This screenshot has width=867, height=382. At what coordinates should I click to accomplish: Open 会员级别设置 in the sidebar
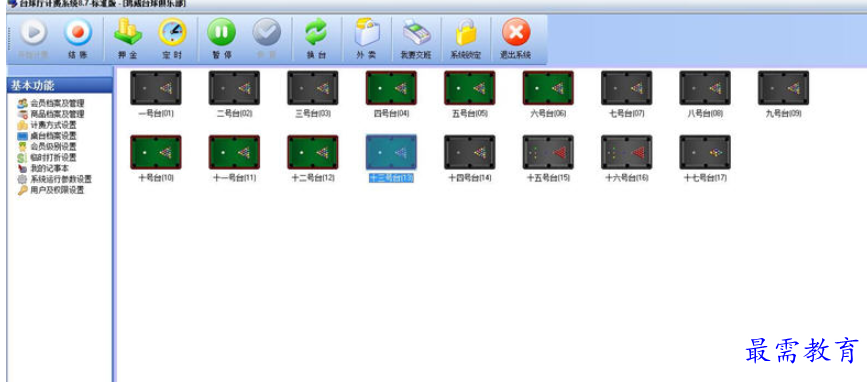[47, 146]
